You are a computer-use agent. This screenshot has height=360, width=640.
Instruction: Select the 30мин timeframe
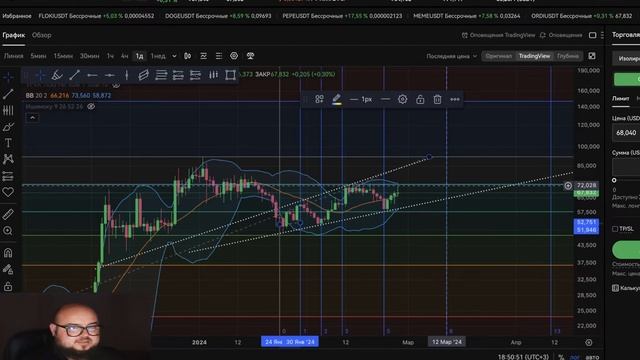[x=89, y=56]
